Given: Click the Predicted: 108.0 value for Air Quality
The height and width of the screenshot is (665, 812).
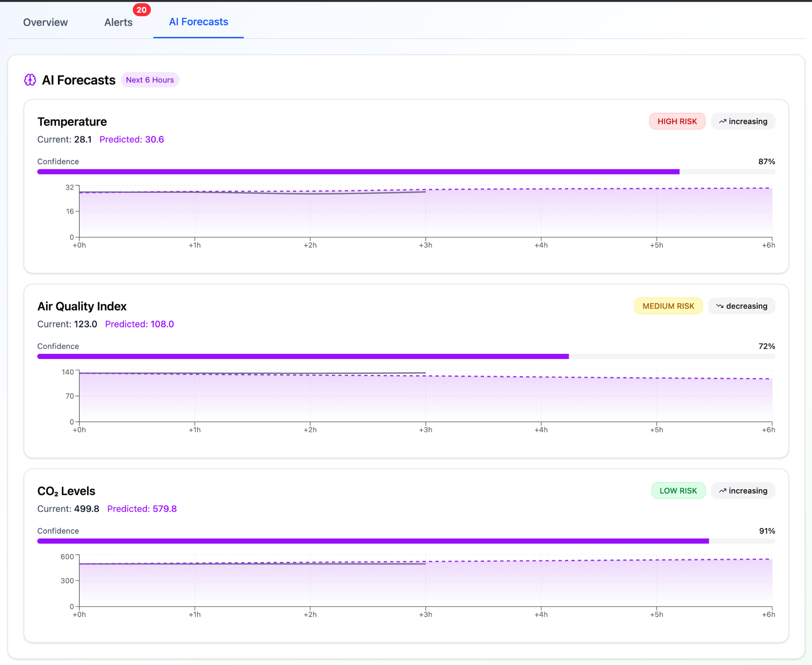Looking at the screenshot, I should 139,324.
